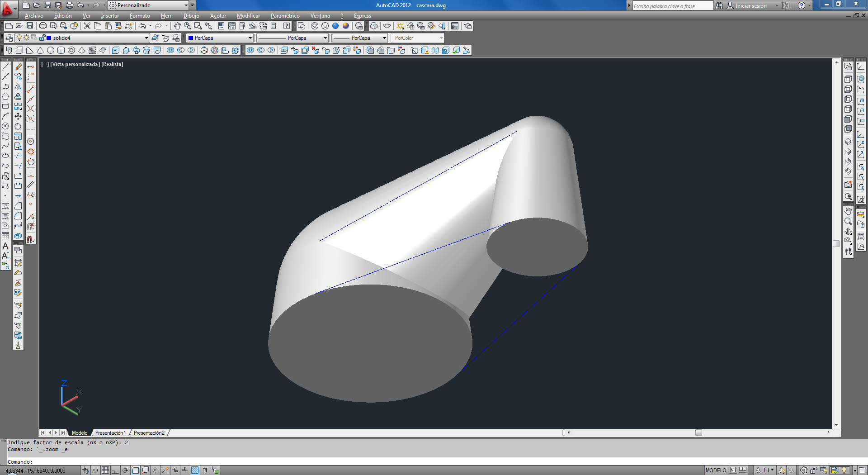Screen dimensions: 868x475
Task: Select the Center object snap
Action: tap(31, 142)
